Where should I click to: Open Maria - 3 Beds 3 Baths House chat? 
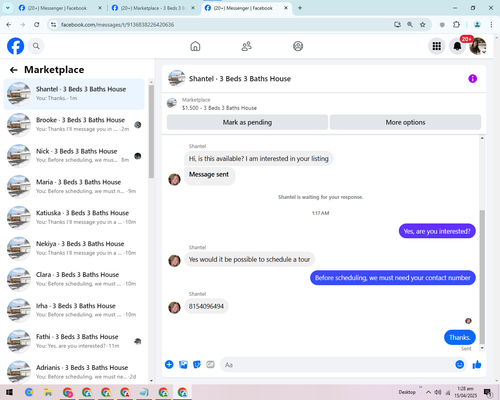(x=74, y=186)
